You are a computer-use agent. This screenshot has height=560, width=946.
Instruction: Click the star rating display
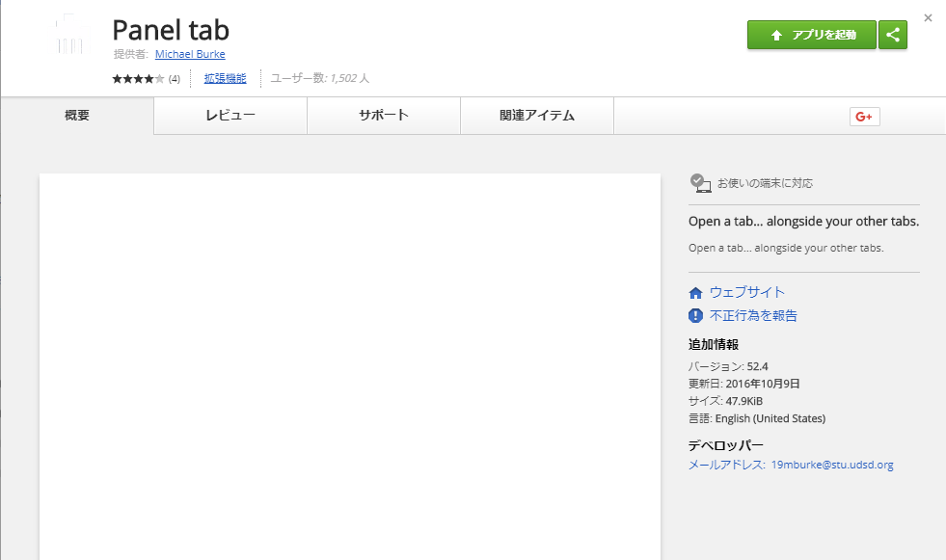(139, 79)
